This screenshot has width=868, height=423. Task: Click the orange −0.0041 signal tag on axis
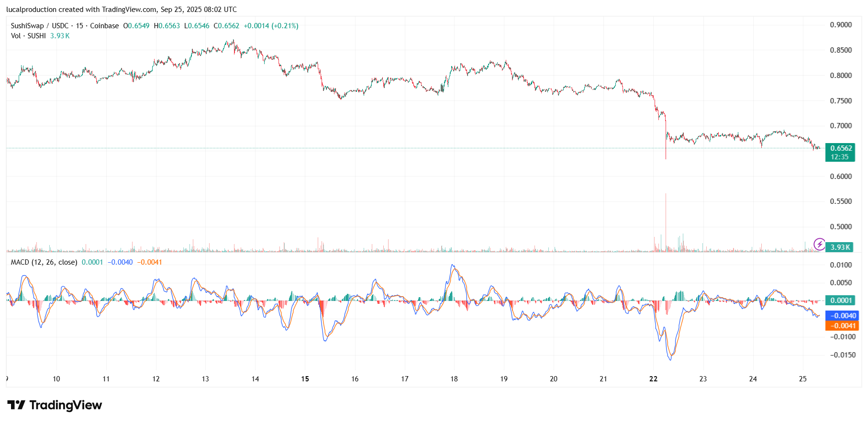tap(842, 326)
